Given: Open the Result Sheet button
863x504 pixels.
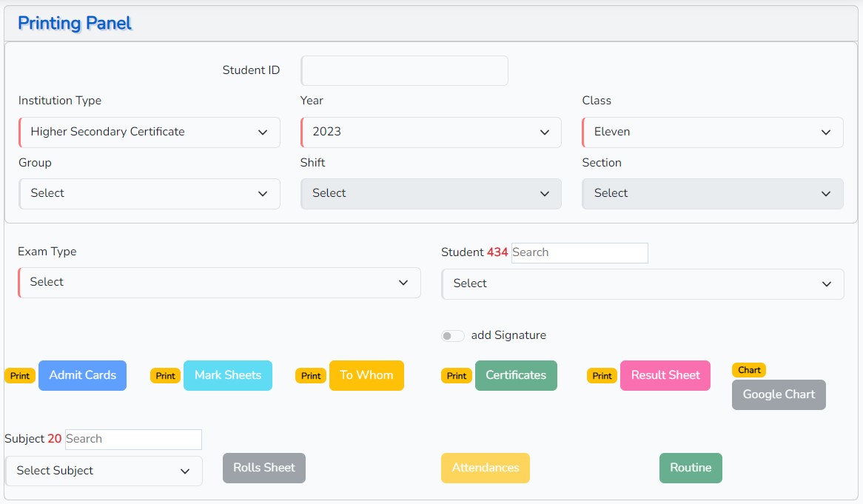Looking at the screenshot, I should [x=665, y=375].
